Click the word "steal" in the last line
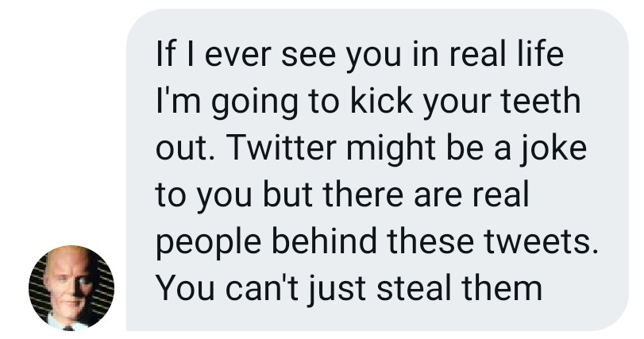 click(x=415, y=288)
